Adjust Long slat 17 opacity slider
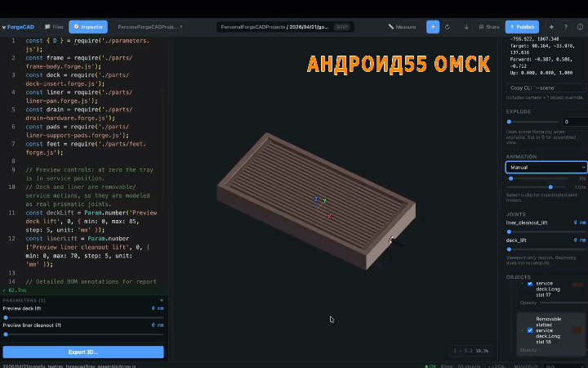The image size is (588, 368). click(563, 303)
